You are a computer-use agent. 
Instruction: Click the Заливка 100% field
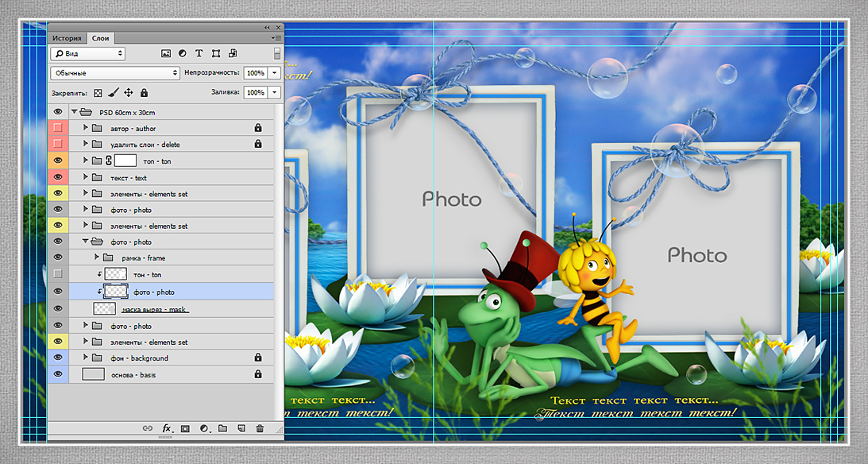256,92
